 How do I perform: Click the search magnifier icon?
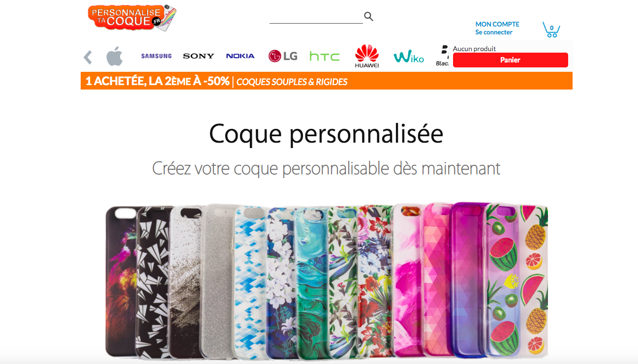click(x=369, y=17)
